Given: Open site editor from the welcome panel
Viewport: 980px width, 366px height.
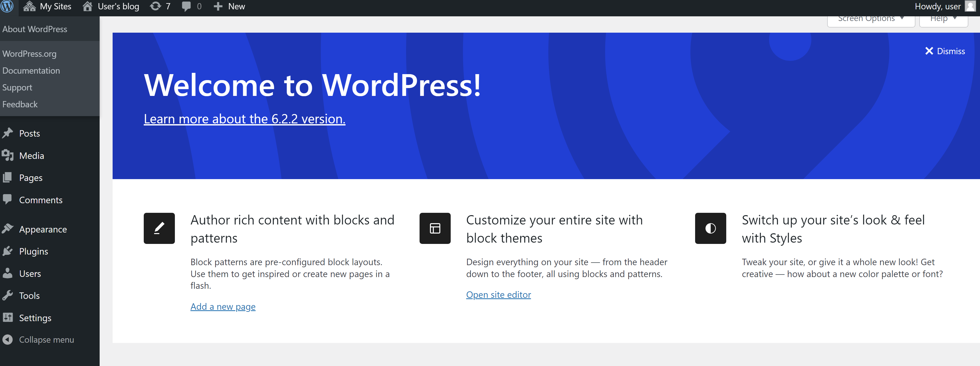Looking at the screenshot, I should point(498,294).
